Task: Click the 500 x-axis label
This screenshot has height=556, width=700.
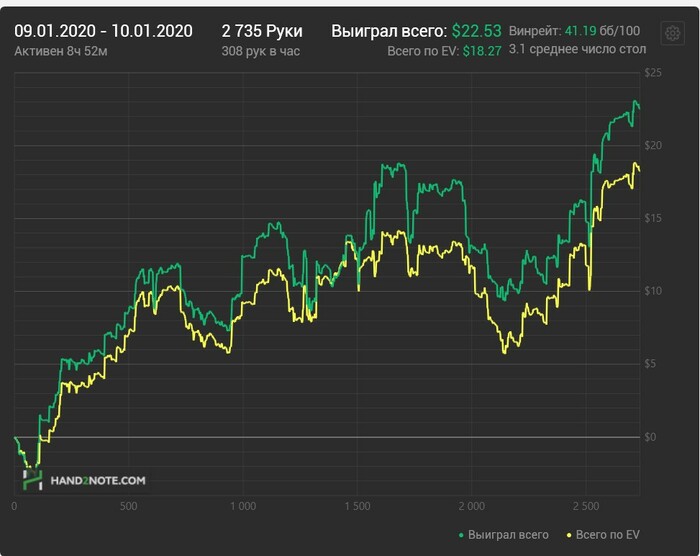Action: 129,506
